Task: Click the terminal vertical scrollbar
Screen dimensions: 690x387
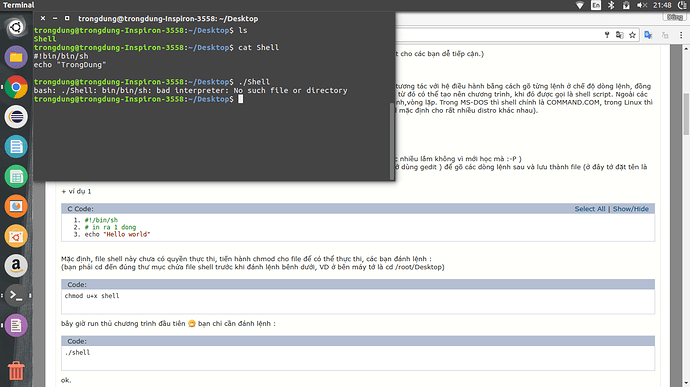Action: 392,141
